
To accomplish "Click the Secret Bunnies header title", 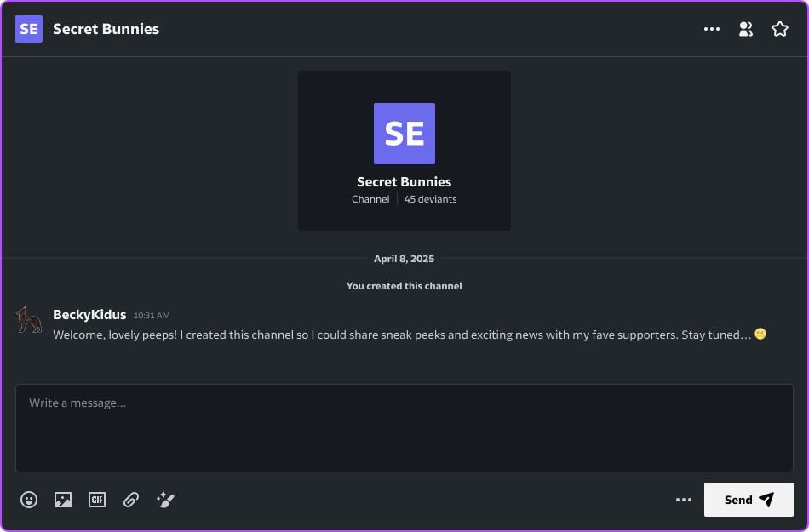I will point(106,29).
